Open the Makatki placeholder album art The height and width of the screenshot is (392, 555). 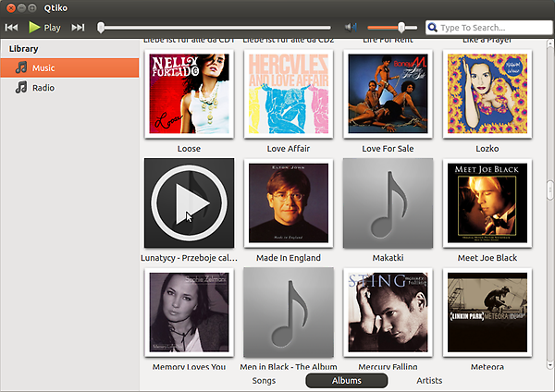click(388, 203)
